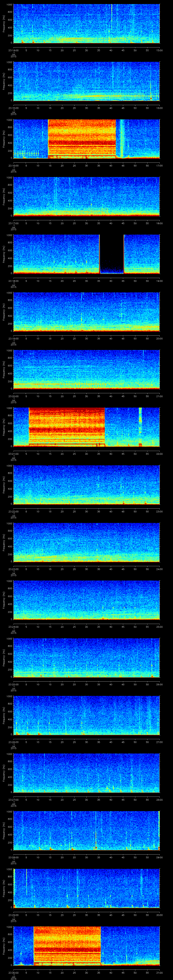Click the Frequency (Hz) axis label of the 23:21:00 plot
Viewport: 173px width, 980px height.
[4, 427]
